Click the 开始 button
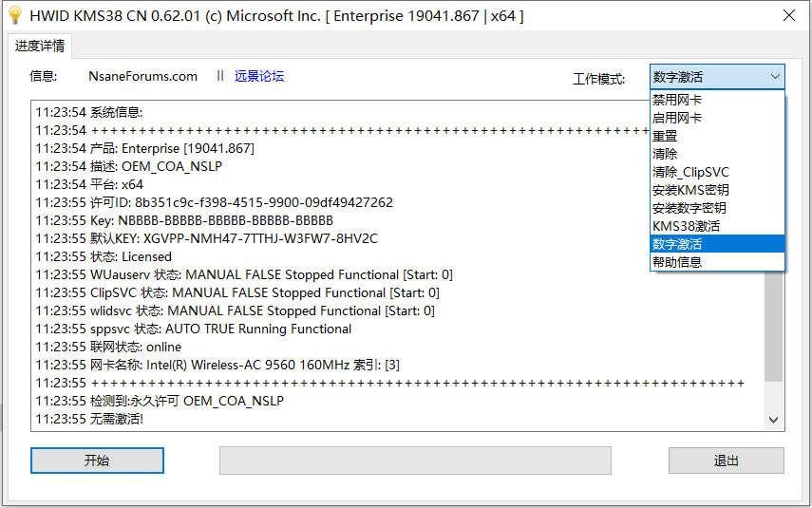The image size is (812, 508). pyautogui.click(x=97, y=461)
